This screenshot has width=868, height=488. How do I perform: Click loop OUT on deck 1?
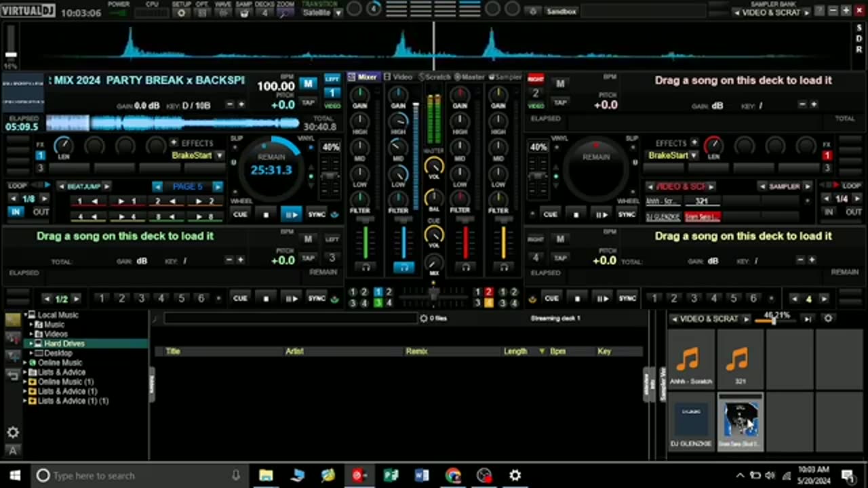41,212
